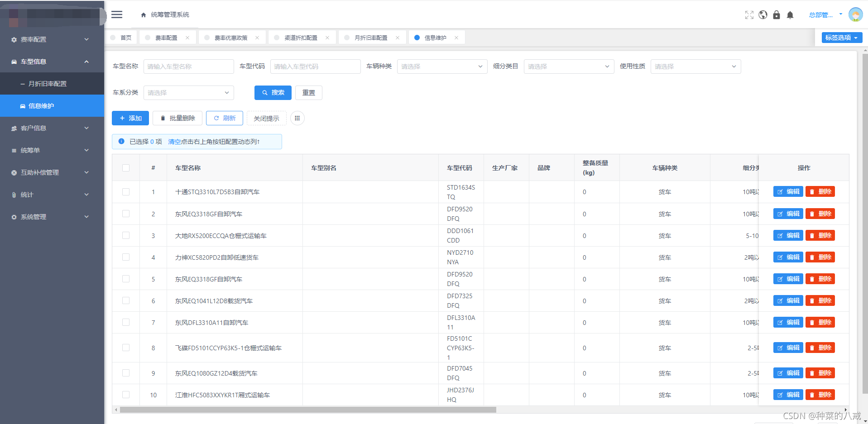868x424 pixels.
Task: Open the 车系分类 dropdown
Action: tap(188, 93)
